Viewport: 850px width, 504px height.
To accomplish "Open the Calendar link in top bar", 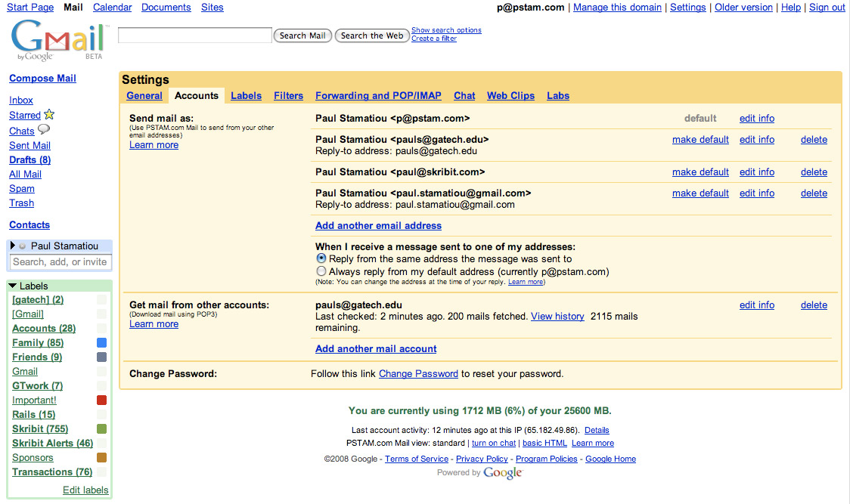I will point(112,7).
